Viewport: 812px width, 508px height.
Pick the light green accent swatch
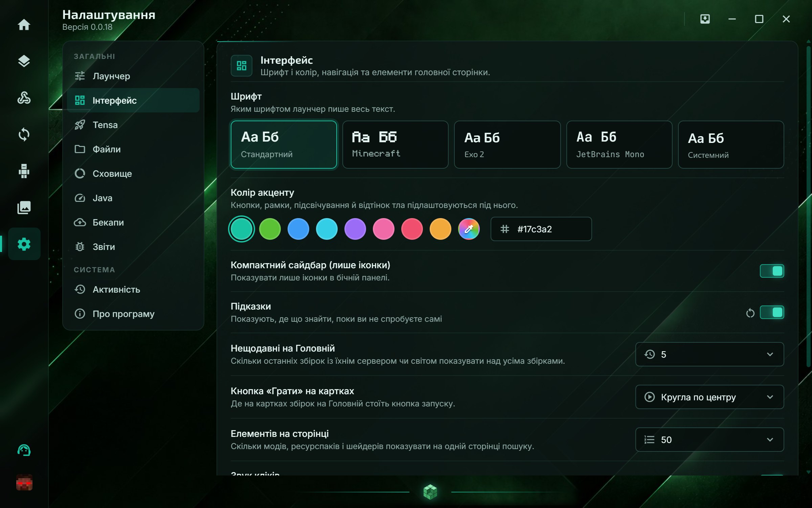(x=270, y=229)
